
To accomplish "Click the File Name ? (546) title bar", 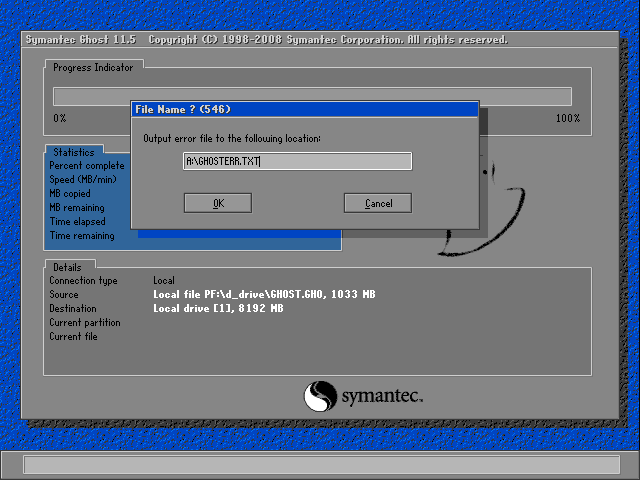I will pyautogui.click(x=304, y=109).
